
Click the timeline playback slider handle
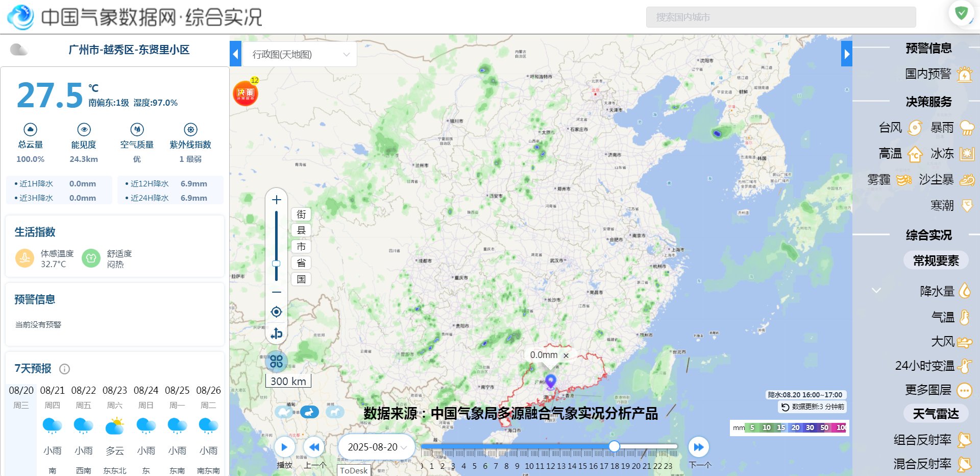[614, 446]
